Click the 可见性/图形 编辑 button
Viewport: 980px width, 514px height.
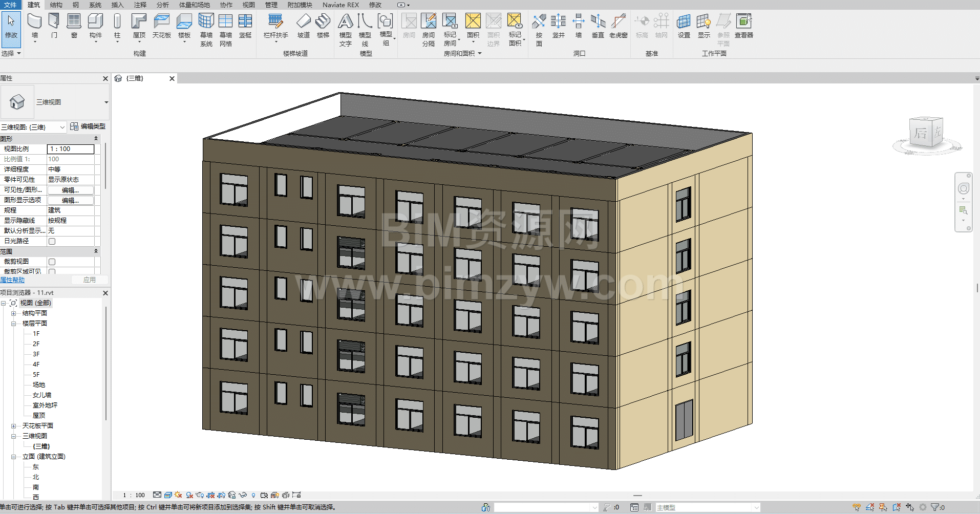pyautogui.click(x=71, y=190)
